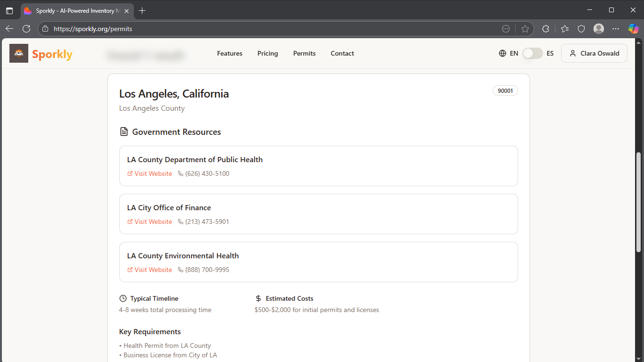644x362 pixels.
Task: Open a new tab with the plus button
Action: point(142,10)
